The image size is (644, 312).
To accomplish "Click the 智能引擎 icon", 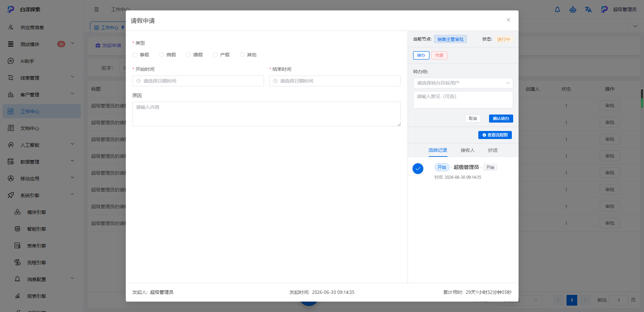I will (17, 229).
